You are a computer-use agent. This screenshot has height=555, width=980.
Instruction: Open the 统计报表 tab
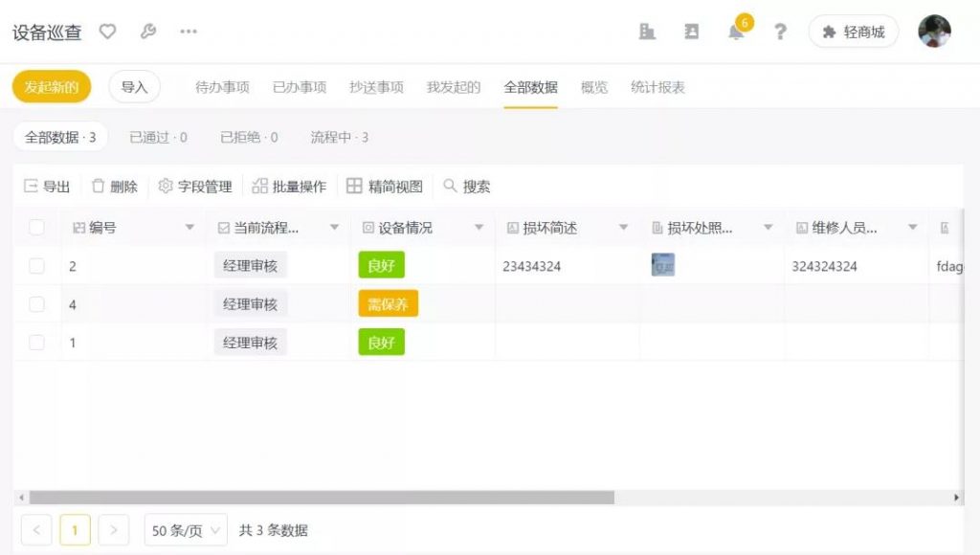[x=657, y=85]
